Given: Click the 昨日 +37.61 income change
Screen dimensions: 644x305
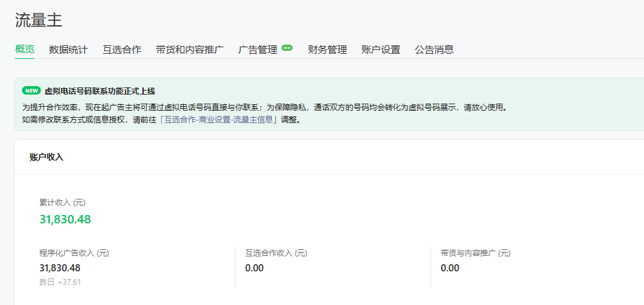Looking at the screenshot, I should [x=60, y=282].
